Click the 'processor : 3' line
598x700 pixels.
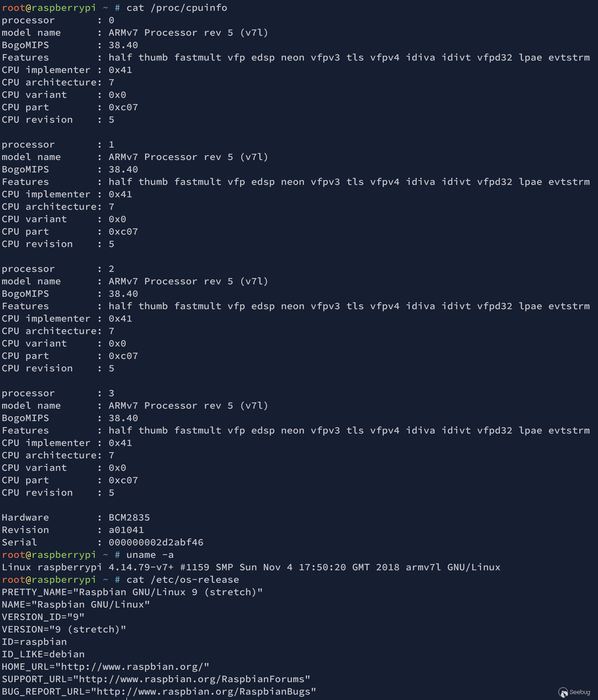[58, 393]
